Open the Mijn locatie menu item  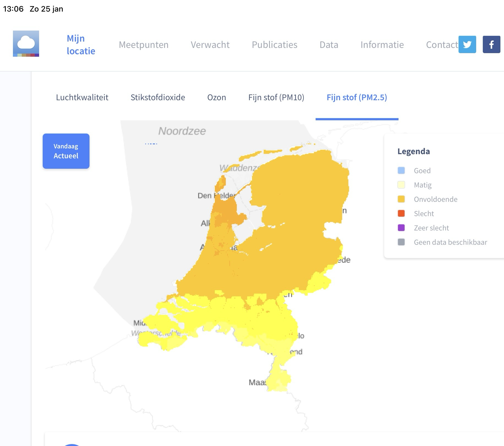click(81, 45)
